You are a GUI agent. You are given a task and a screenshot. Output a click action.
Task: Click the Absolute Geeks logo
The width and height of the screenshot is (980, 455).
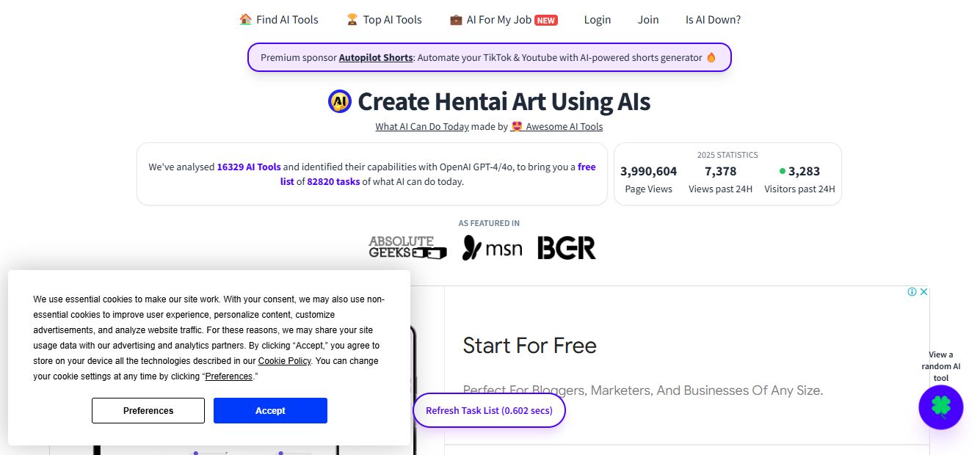tap(407, 247)
